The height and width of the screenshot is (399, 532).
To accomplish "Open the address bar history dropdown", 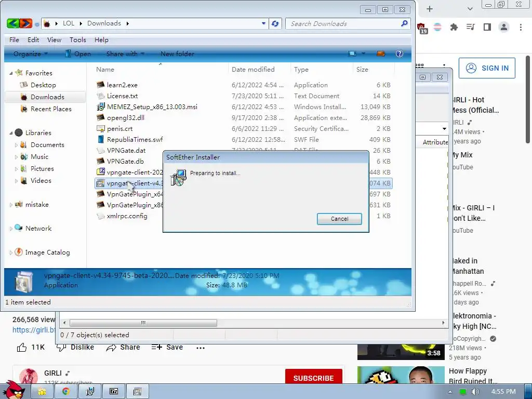I will pos(263,23).
